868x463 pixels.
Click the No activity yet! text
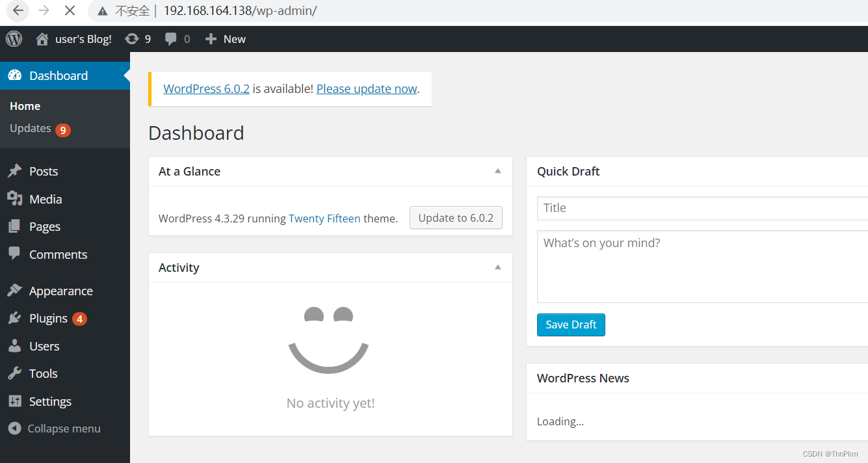[x=330, y=403]
